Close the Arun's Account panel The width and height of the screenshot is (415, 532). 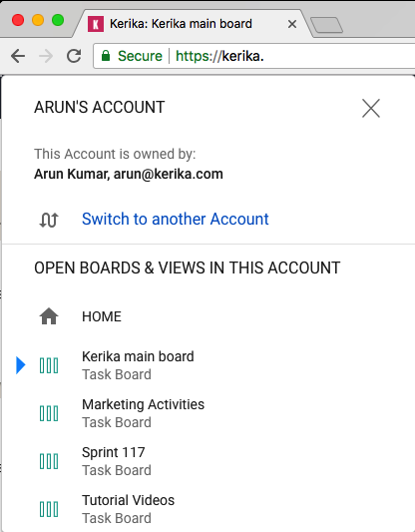pos(371,108)
